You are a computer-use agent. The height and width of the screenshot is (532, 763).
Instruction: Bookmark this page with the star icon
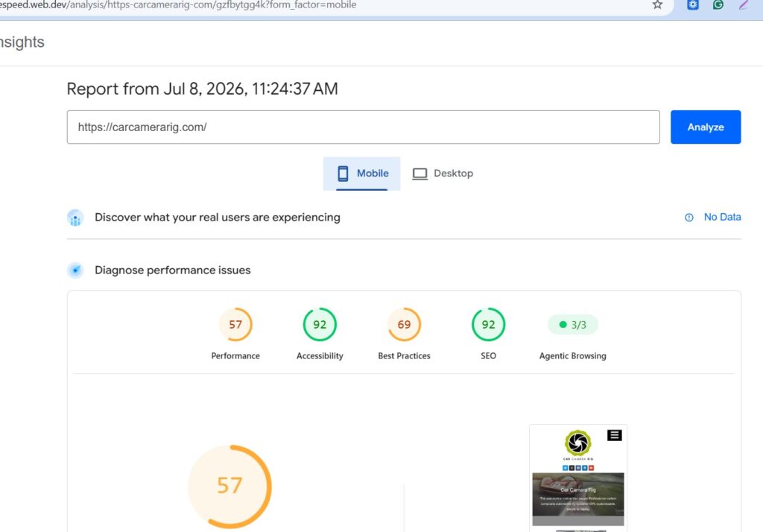657,4
